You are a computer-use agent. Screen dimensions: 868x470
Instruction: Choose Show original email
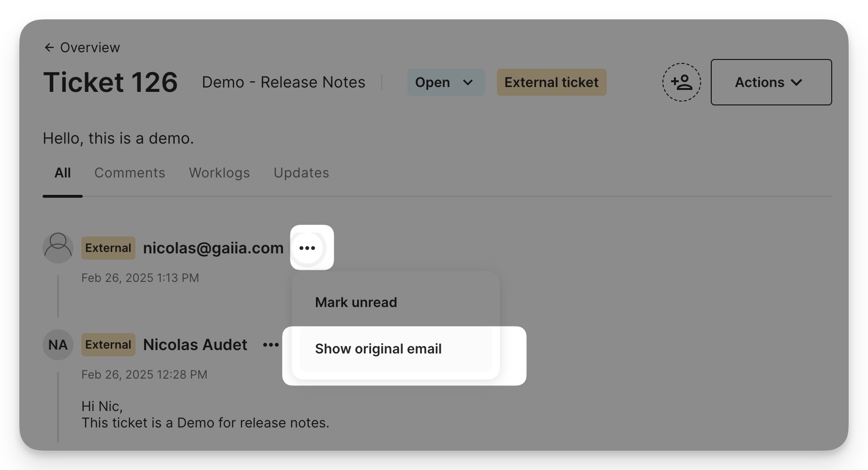click(x=395, y=349)
